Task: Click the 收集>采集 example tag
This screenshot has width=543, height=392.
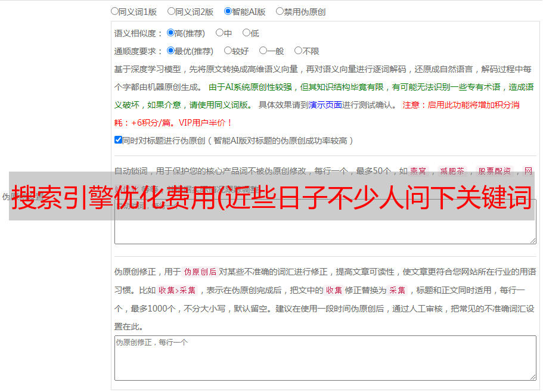Action: (x=177, y=290)
